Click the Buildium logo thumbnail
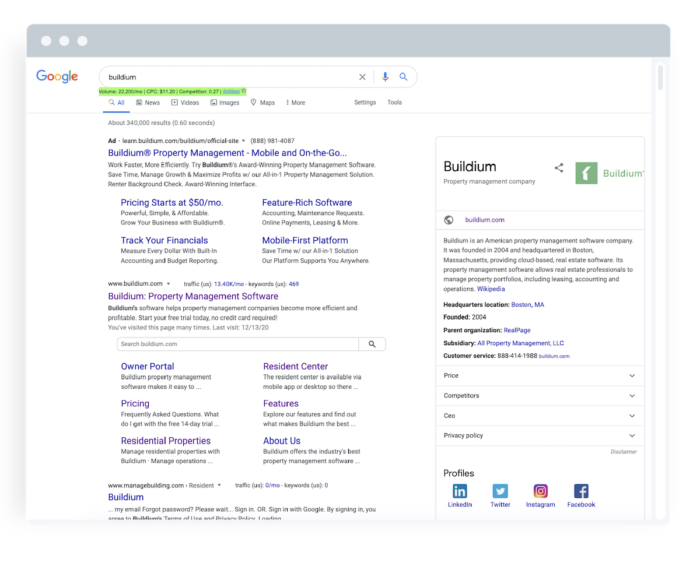The width and height of the screenshot is (700, 566). 586,173
